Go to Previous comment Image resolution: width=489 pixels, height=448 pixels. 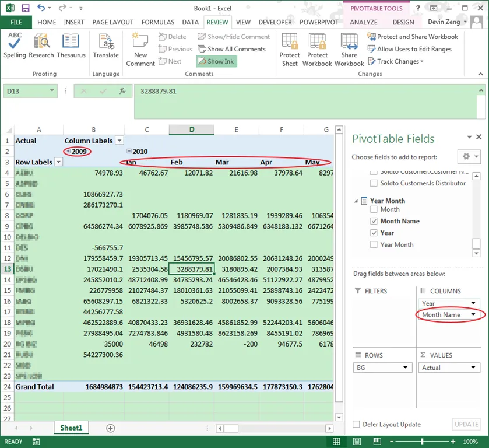175,49
